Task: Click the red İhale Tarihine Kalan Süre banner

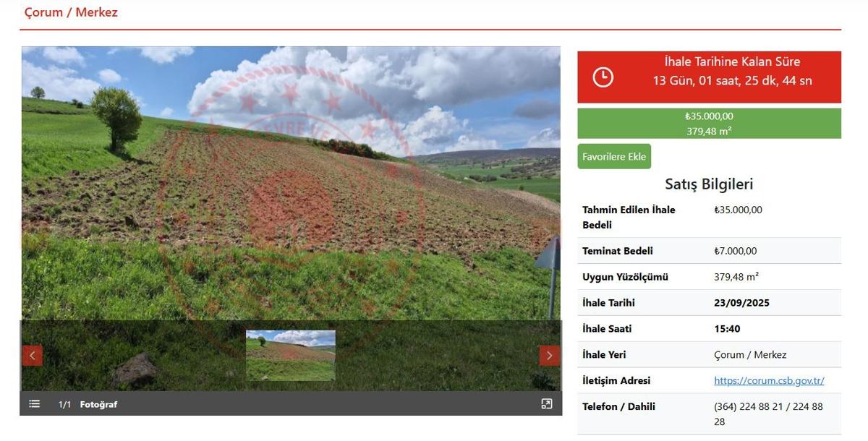Action: coord(709,77)
